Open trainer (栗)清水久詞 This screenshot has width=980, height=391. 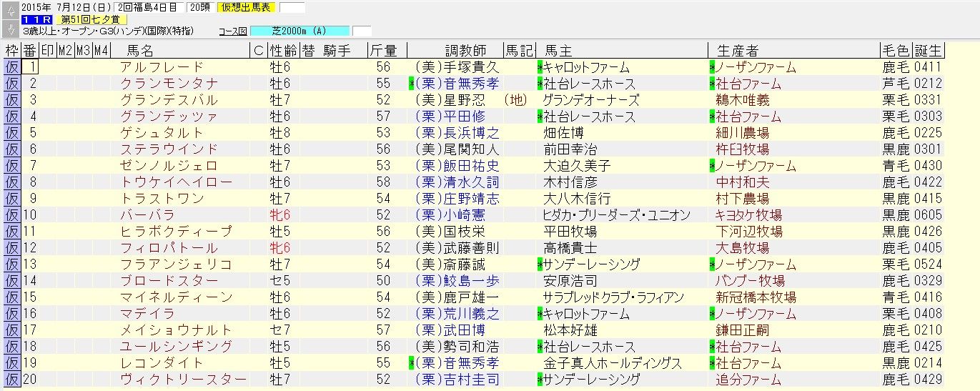tap(457, 182)
